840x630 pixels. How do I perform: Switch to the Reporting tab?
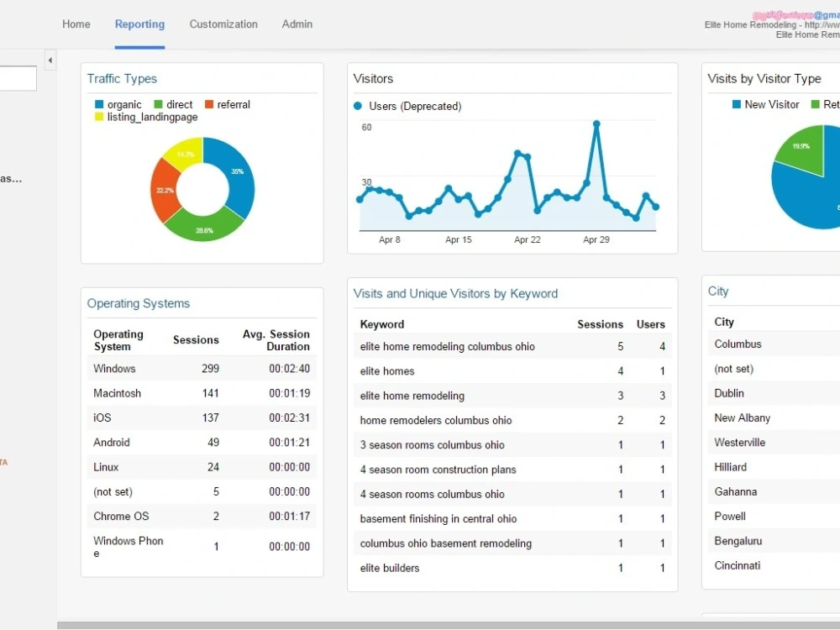(x=139, y=24)
